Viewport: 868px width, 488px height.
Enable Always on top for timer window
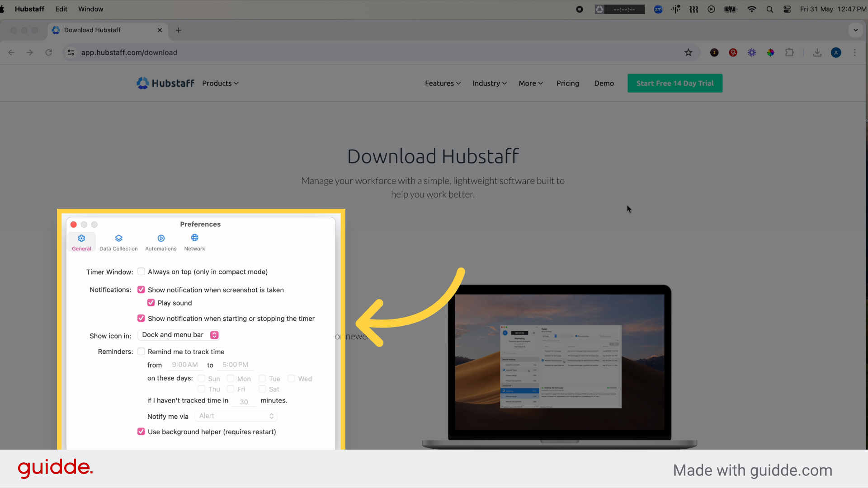[x=141, y=272]
